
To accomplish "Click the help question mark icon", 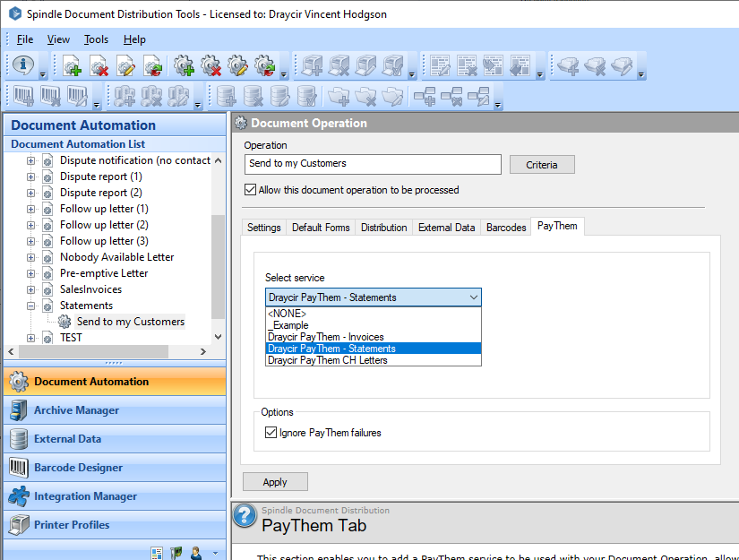I will pyautogui.click(x=245, y=516).
